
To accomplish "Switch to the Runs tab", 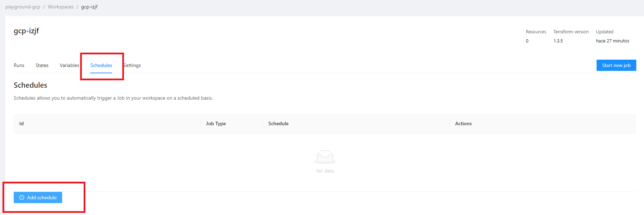I will click(19, 65).
